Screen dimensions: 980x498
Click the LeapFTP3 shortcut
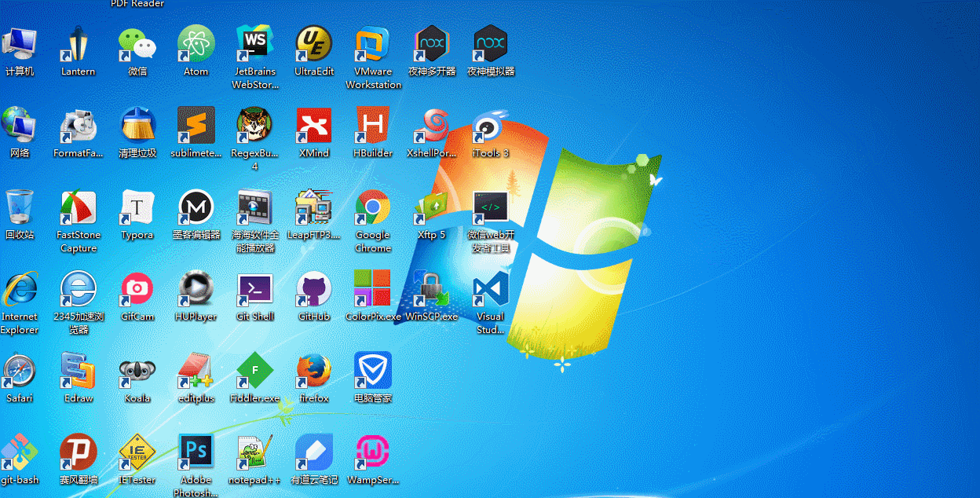[x=314, y=207]
